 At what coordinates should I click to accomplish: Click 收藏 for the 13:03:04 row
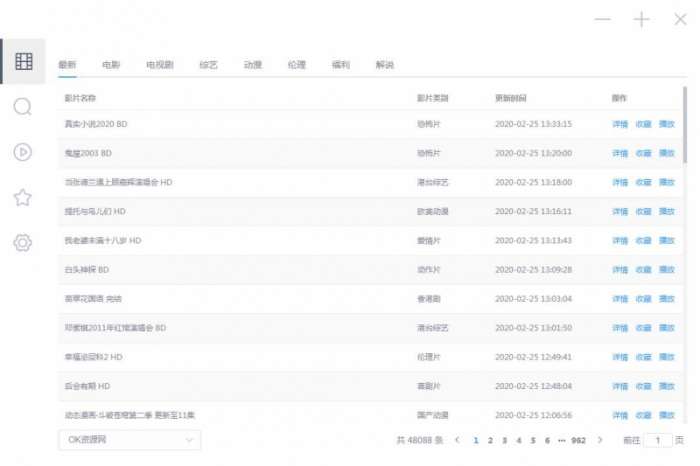(643, 299)
